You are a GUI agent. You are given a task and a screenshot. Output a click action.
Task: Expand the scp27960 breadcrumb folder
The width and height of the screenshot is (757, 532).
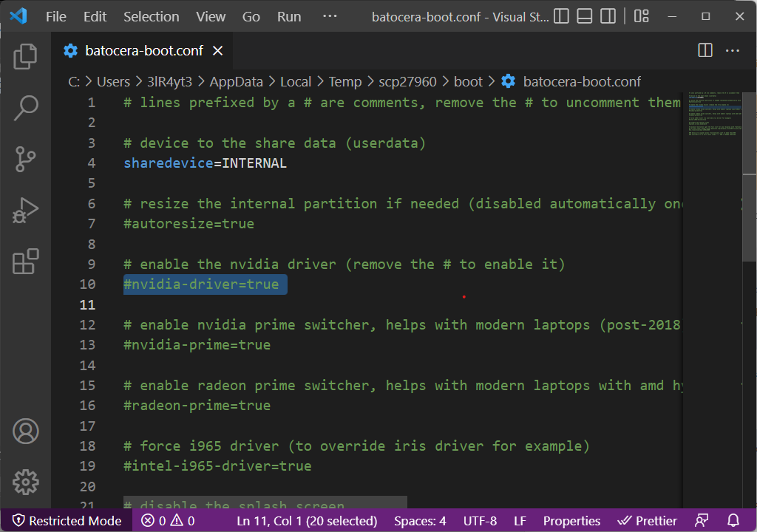(x=407, y=81)
